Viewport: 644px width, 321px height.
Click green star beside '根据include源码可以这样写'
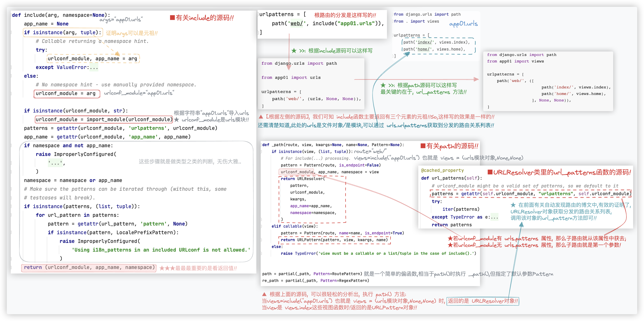[x=294, y=51]
